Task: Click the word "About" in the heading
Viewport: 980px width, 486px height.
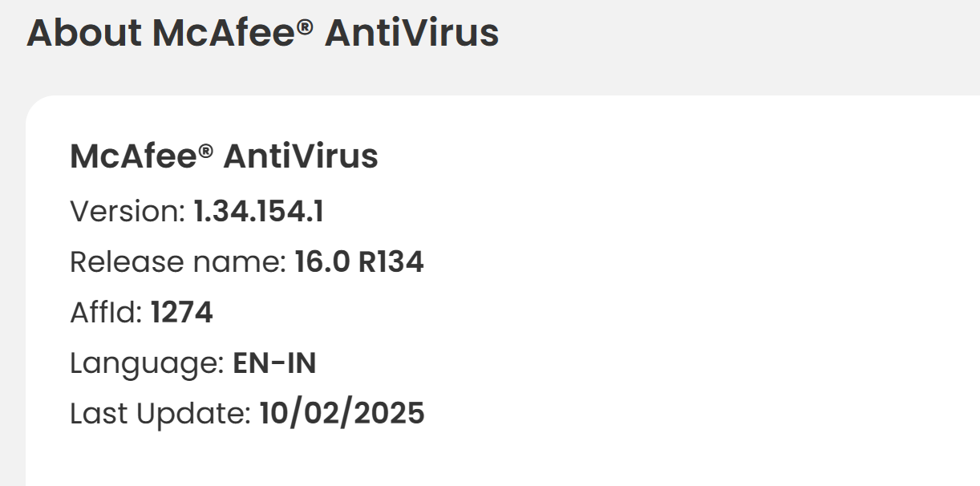Action: tap(83, 34)
